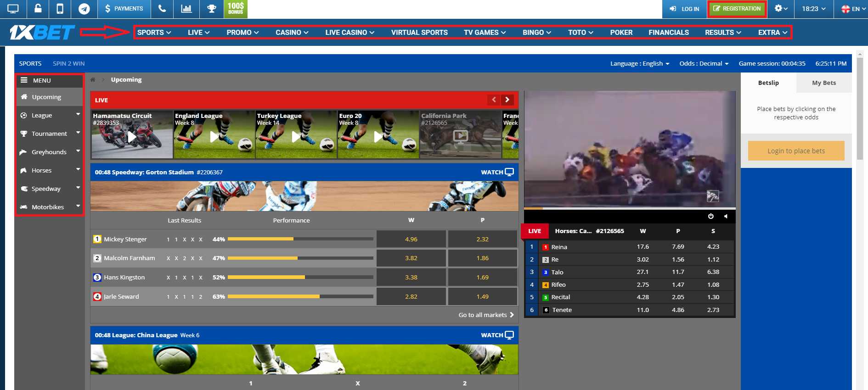Viewport: 868px width, 390px height.
Task: Click the expand icon on the video
Action: click(x=713, y=196)
